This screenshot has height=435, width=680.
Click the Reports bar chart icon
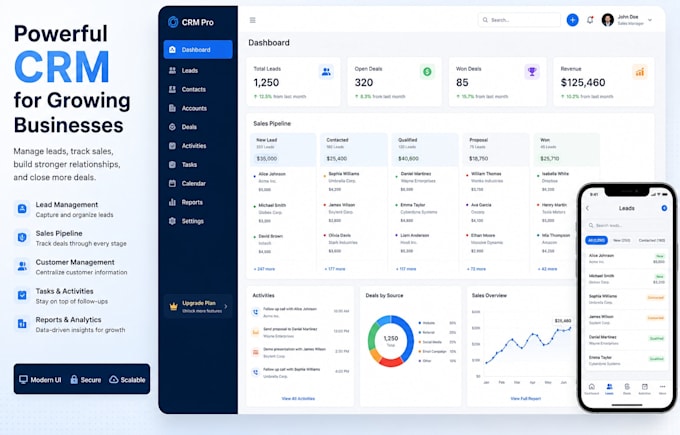coord(172,202)
